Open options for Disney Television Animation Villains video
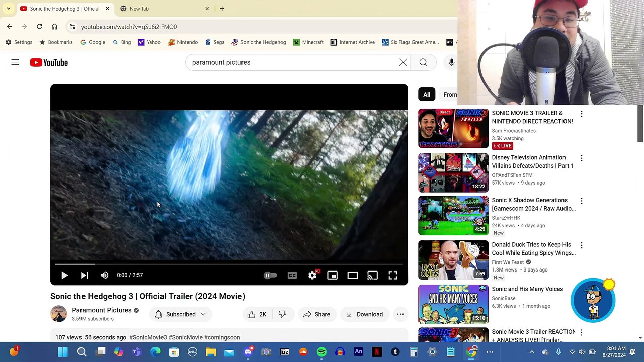The image size is (644, 362). [x=581, y=158]
